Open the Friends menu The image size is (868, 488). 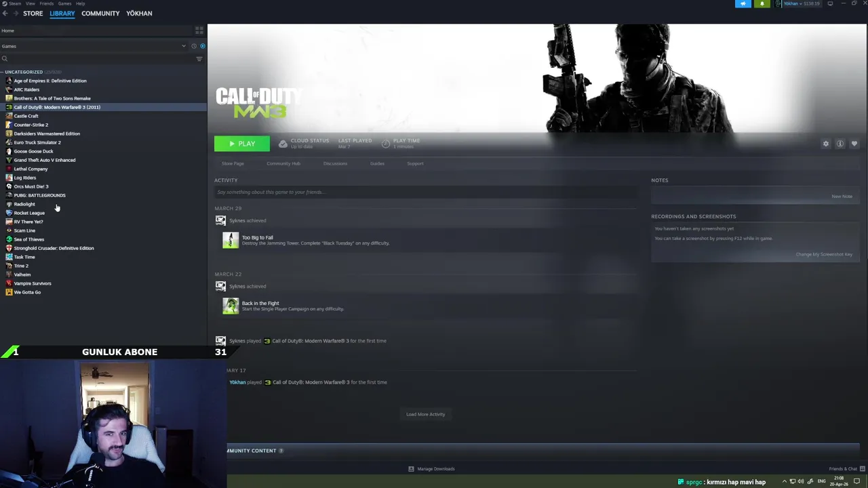tap(46, 3)
